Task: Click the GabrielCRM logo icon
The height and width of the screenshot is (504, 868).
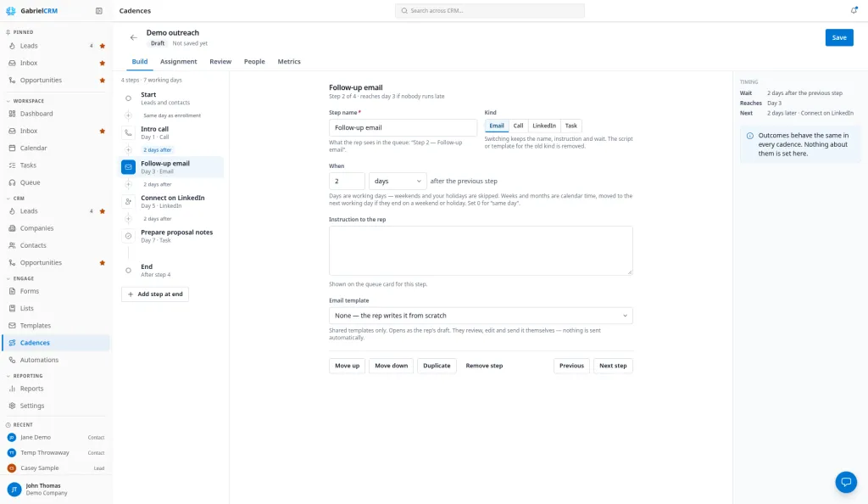Action: click(10, 10)
